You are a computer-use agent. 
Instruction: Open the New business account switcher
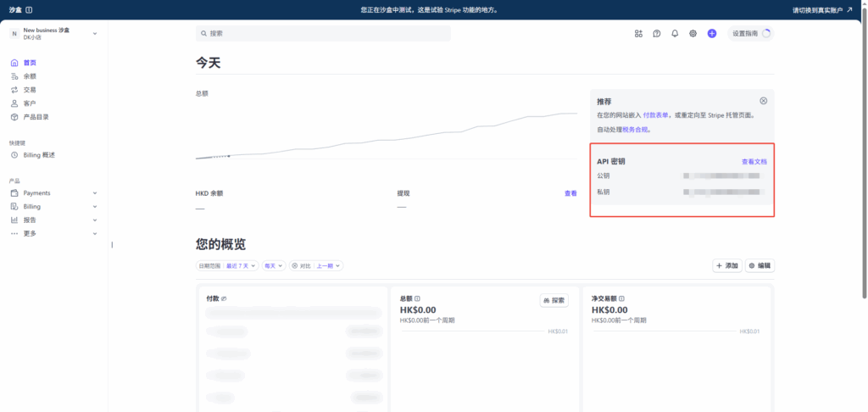pyautogui.click(x=53, y=34)
